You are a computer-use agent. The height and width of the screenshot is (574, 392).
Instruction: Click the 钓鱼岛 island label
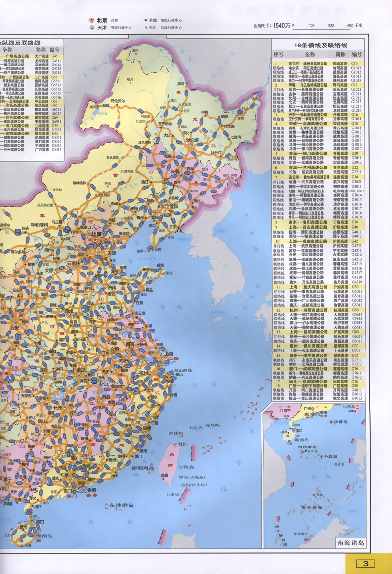pyautogui.click(x=196, y=428)
